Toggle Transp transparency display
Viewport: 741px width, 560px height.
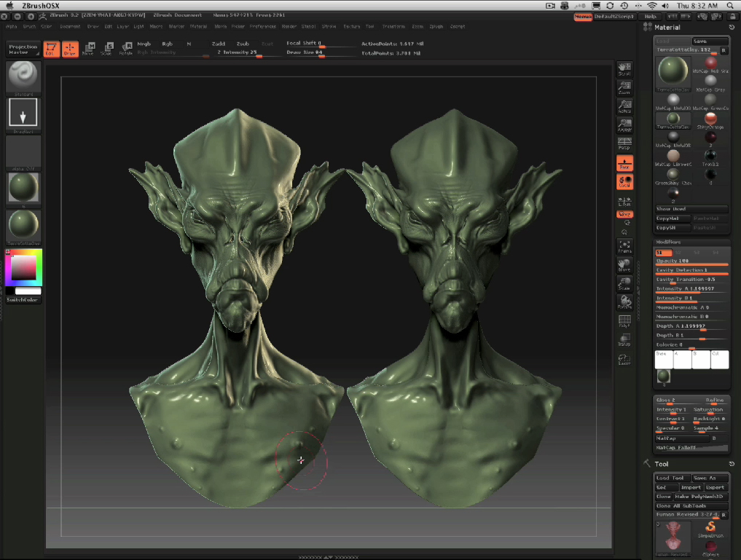point(624,340)
